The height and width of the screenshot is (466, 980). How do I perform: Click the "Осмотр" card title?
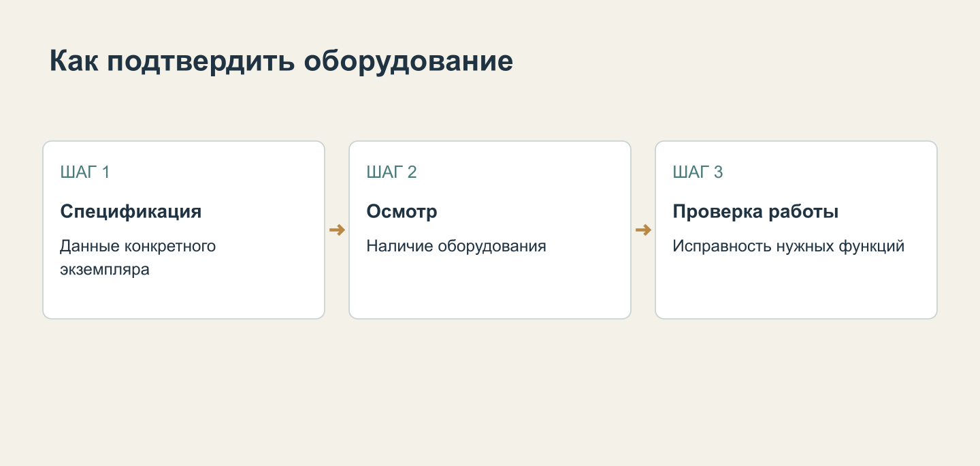(x=402, y=211)
